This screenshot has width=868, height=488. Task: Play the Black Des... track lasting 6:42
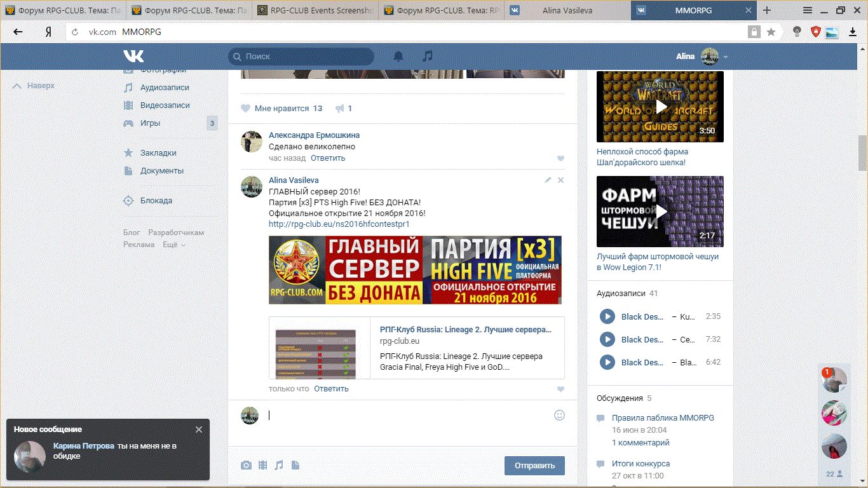[607, 362]
